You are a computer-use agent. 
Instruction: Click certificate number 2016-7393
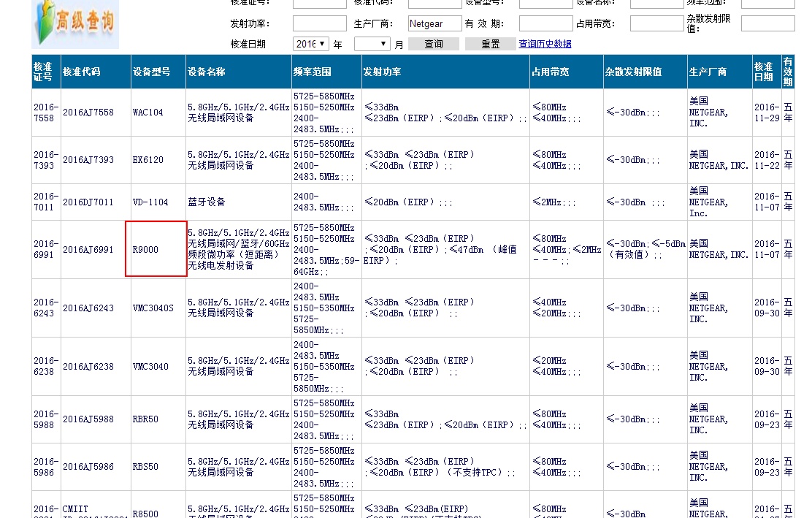point(45,160)
